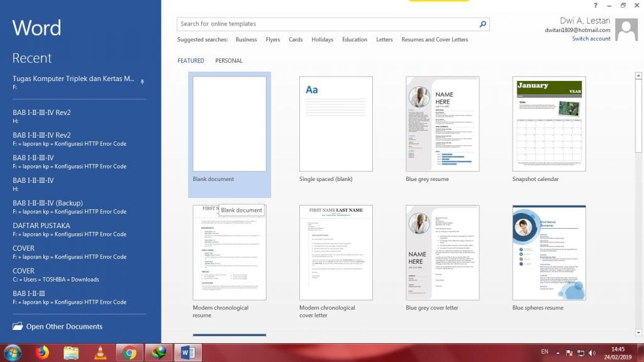
Task: Open VLC media player from the taskbar
Action: pos(101,353)
